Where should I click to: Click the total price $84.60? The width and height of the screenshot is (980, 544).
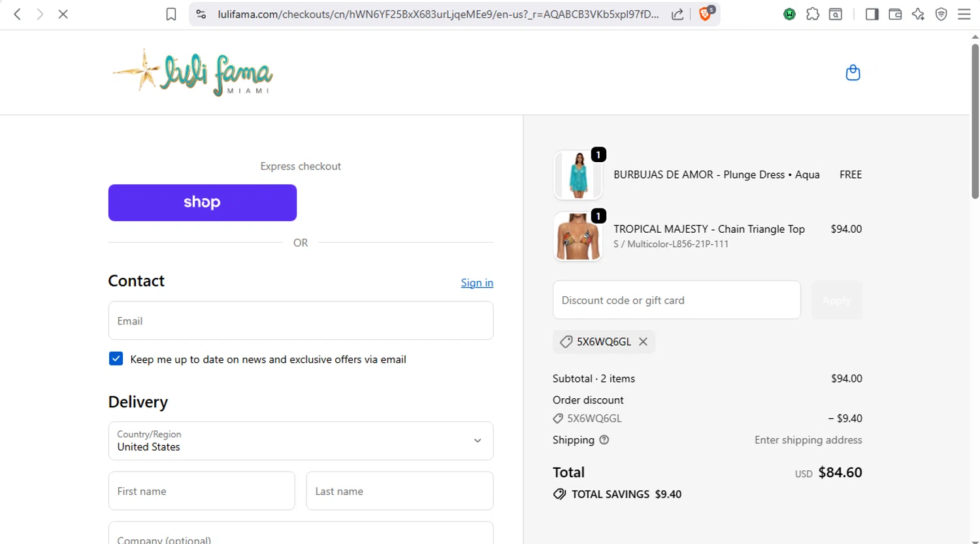(840, 472)
